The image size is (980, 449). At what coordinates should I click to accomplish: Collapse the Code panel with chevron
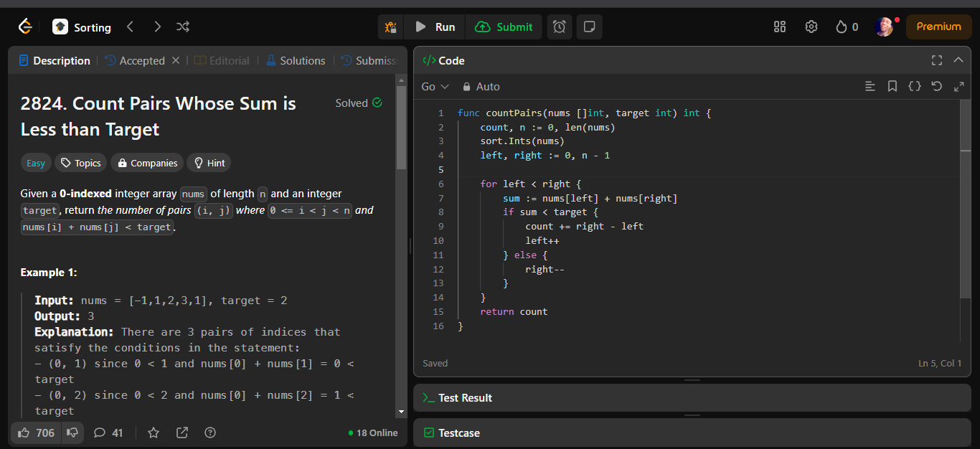[x=958, y=60]
